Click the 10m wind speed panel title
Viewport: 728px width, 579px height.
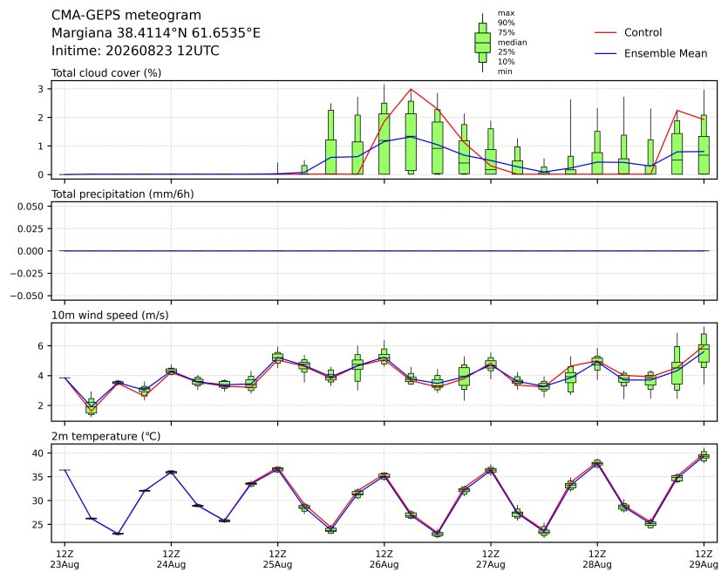110,316
